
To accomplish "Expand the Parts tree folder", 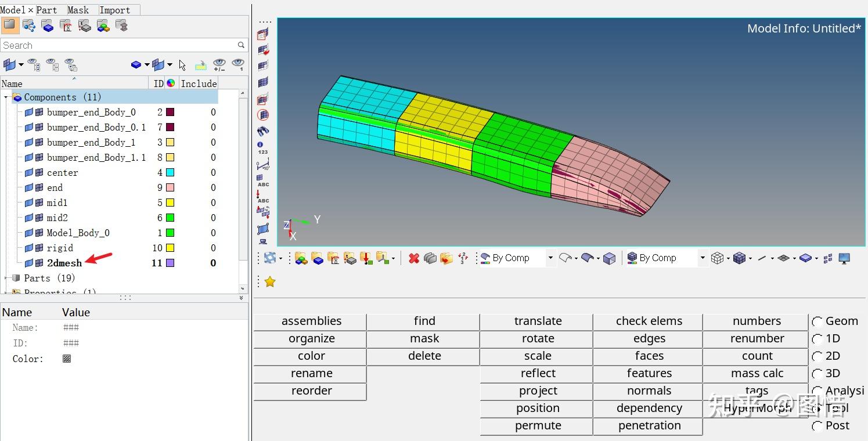I will point(6,279).
